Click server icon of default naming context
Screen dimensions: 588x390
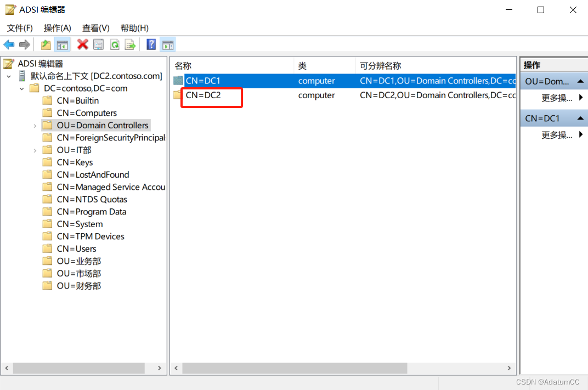click(22, 76)
